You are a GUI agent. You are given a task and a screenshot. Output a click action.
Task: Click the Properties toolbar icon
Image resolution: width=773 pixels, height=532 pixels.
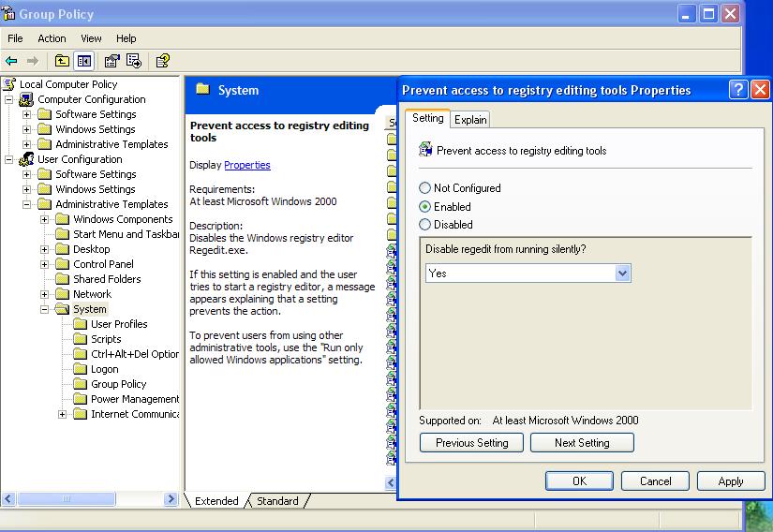pos(111,61)
